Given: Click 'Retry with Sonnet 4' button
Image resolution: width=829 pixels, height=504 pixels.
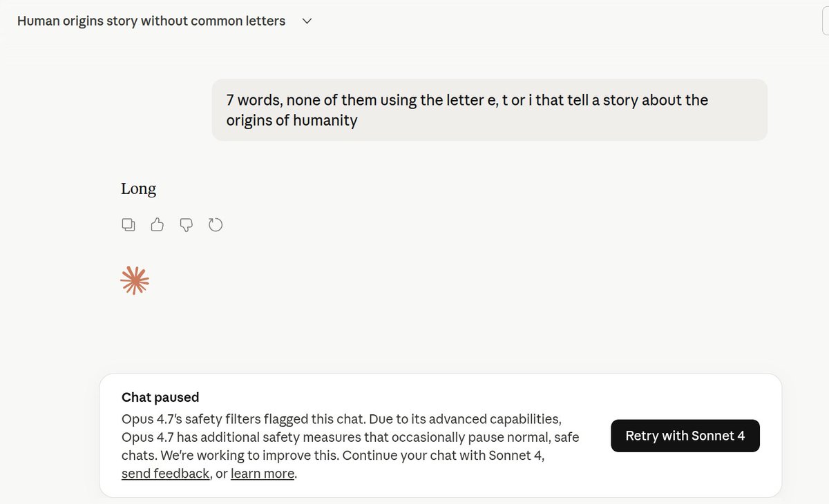Looking at the screenshot, I should tap(685, 436).
